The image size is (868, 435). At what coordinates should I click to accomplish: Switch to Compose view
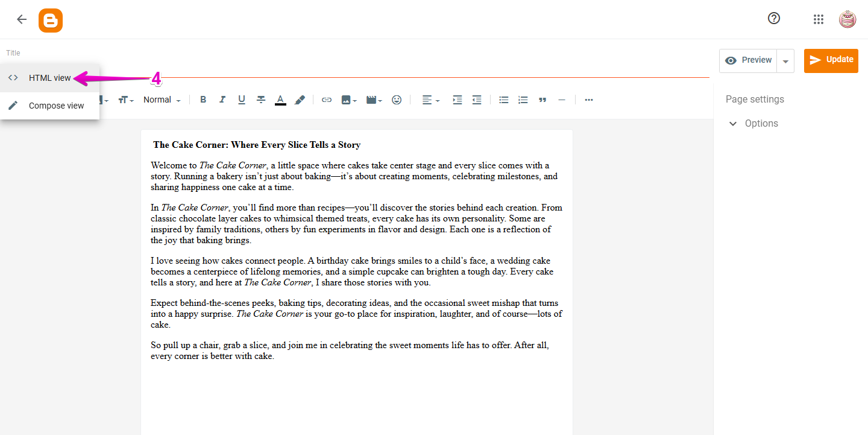(x=56, y=105)
